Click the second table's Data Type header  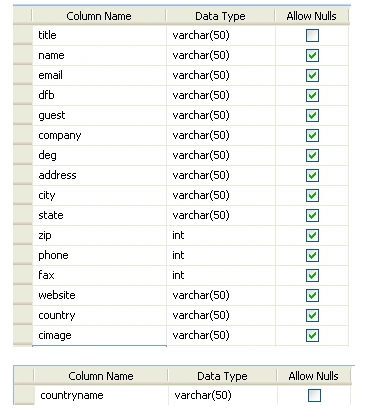point(222,376)
